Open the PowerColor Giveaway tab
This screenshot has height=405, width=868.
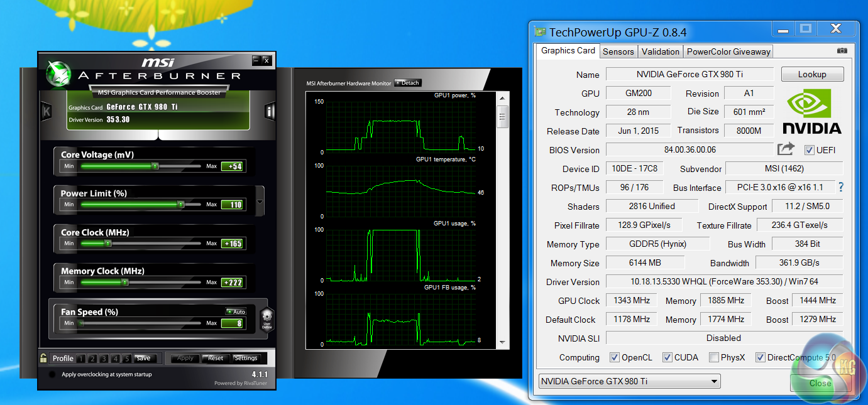tap(728, 51)
